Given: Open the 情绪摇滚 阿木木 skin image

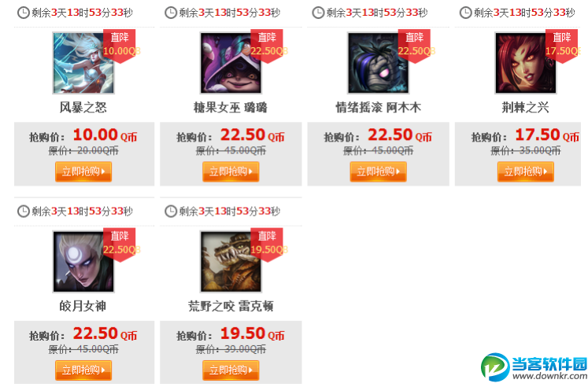Looking at the screenshot, I should 378,63.
